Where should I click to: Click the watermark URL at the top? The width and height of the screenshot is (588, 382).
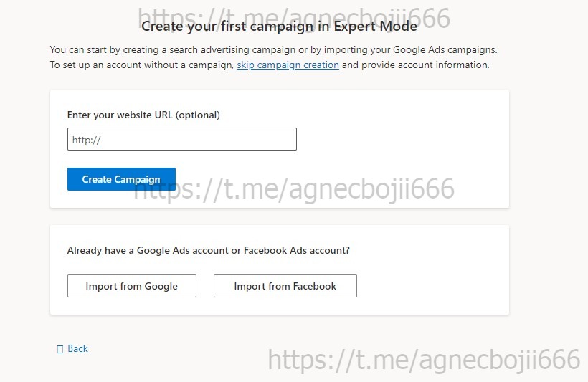pyautogui.click(x=294, y=16)
